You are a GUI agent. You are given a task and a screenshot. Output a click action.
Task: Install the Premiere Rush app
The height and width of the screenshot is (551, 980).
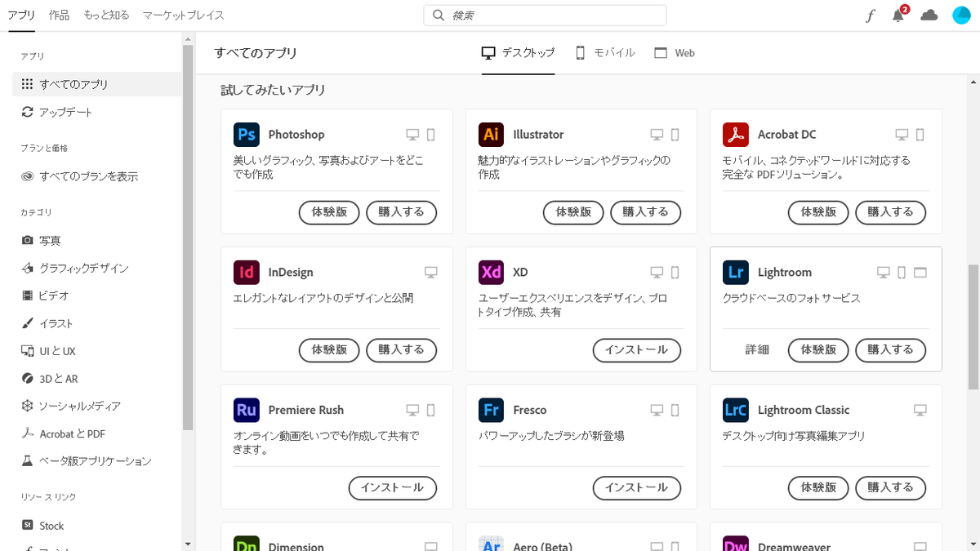click(393, 488)
